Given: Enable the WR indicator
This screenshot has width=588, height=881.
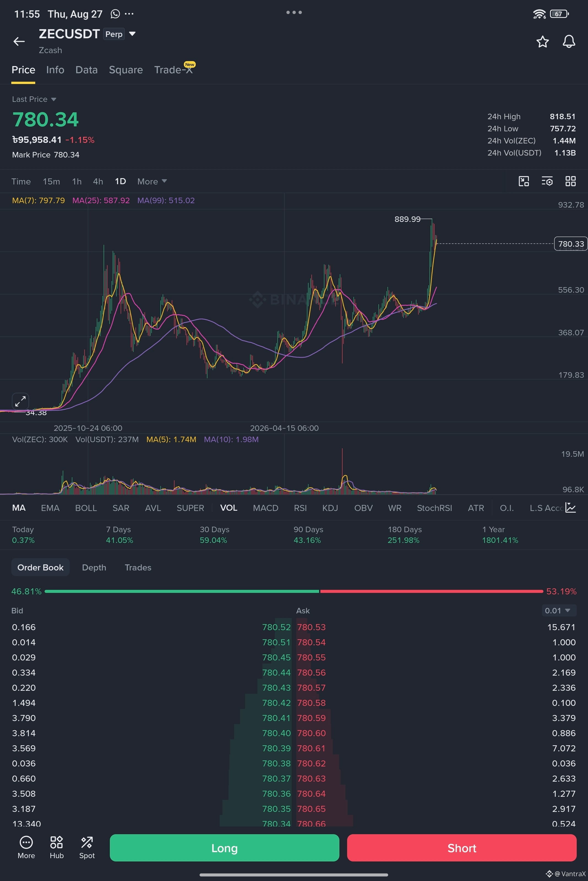Looking at the screenshot, I should 394,508.
